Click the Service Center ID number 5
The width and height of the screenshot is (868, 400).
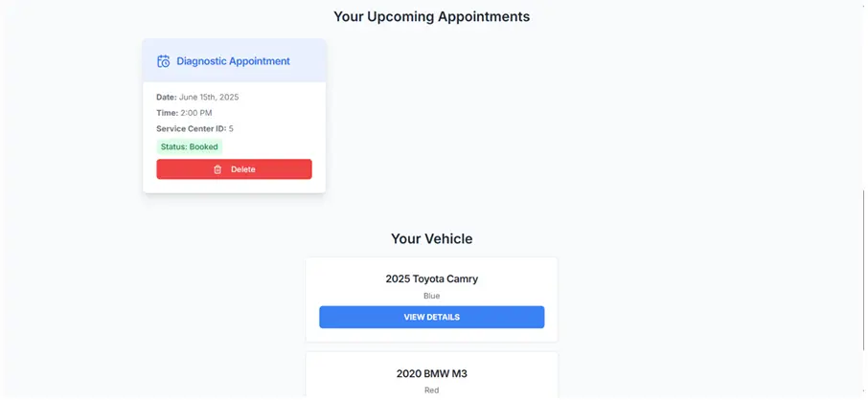231,128
